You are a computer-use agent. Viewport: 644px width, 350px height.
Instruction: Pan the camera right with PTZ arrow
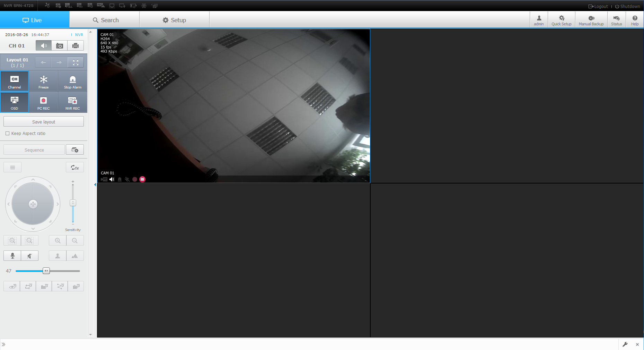click(58, 204)
